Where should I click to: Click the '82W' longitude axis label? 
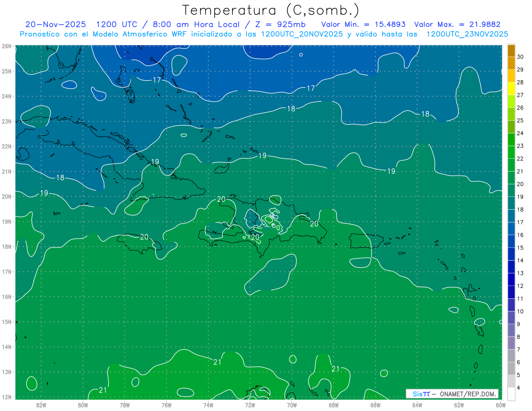(41, 404)
